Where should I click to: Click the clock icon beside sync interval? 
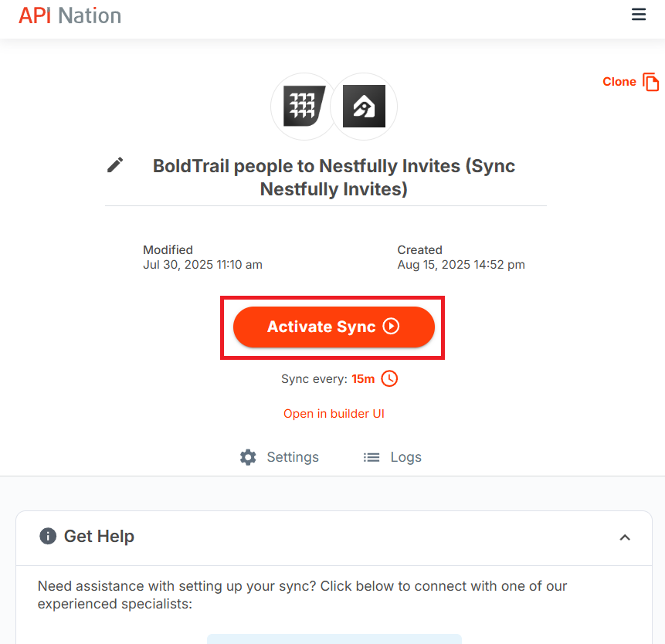click(x=389, y=378)
